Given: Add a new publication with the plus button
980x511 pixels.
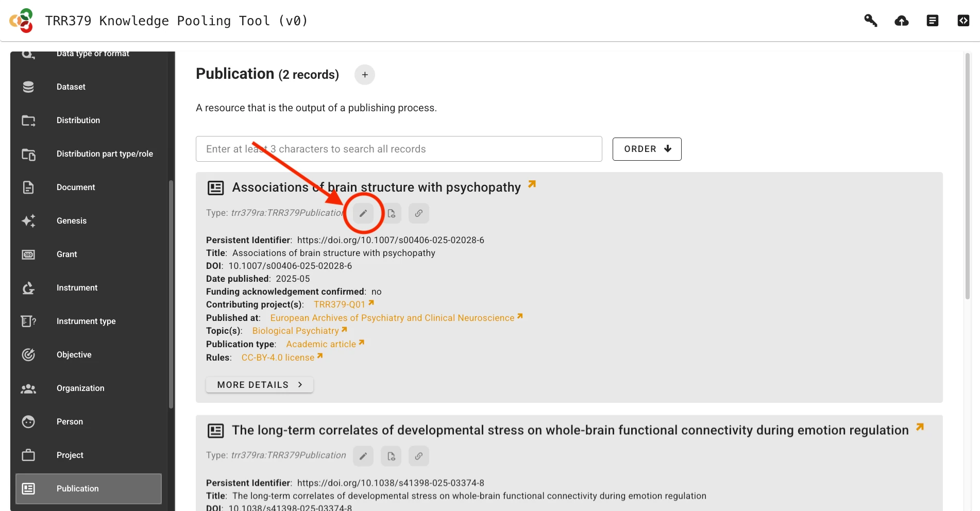Looking at the screenshot, I should tap(365, 75).
